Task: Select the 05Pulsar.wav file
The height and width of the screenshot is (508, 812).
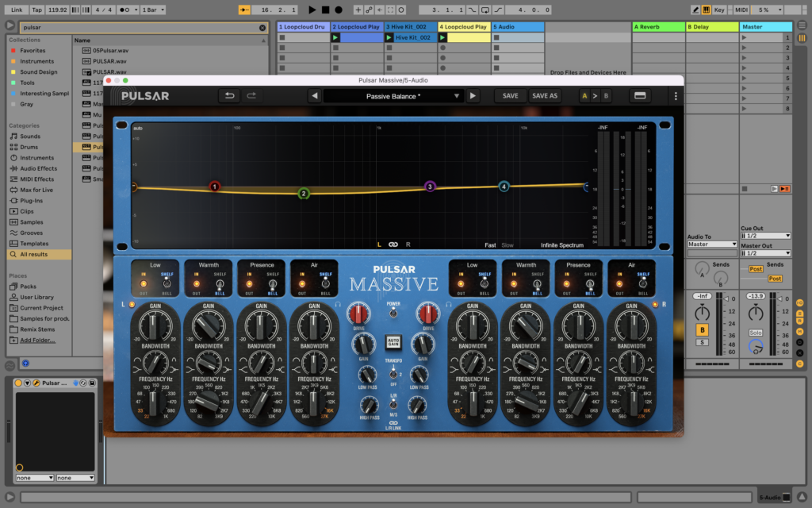Action: [x=110, y=51]
